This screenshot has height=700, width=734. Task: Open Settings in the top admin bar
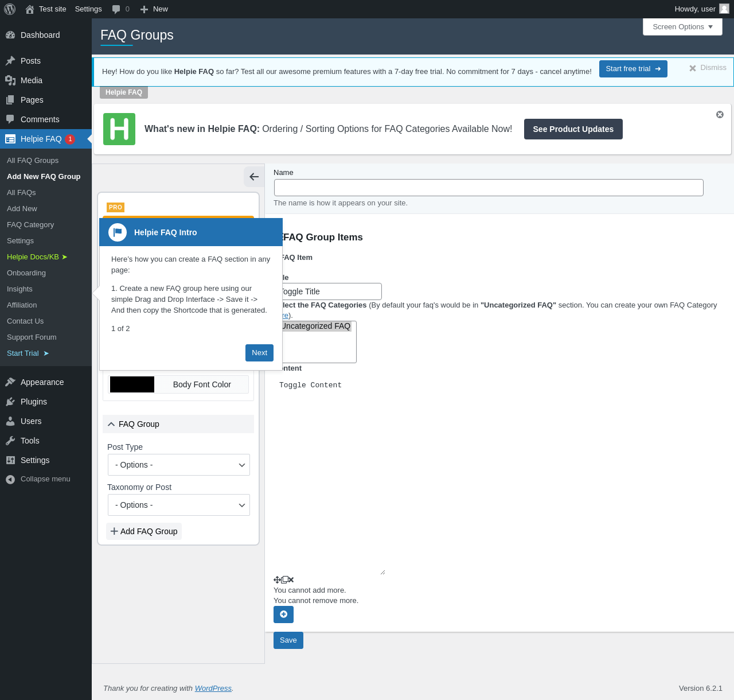click(88, 9)
